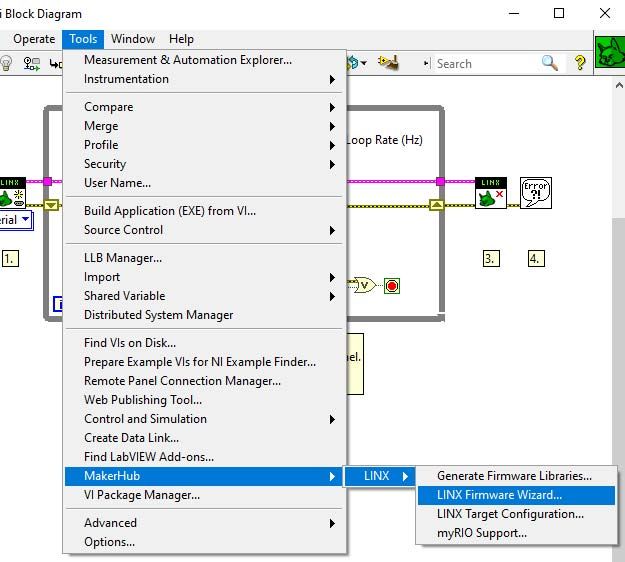This screenshot has height=562, width=625.
Task: Open the Window menu
Action: click(133, 39)
